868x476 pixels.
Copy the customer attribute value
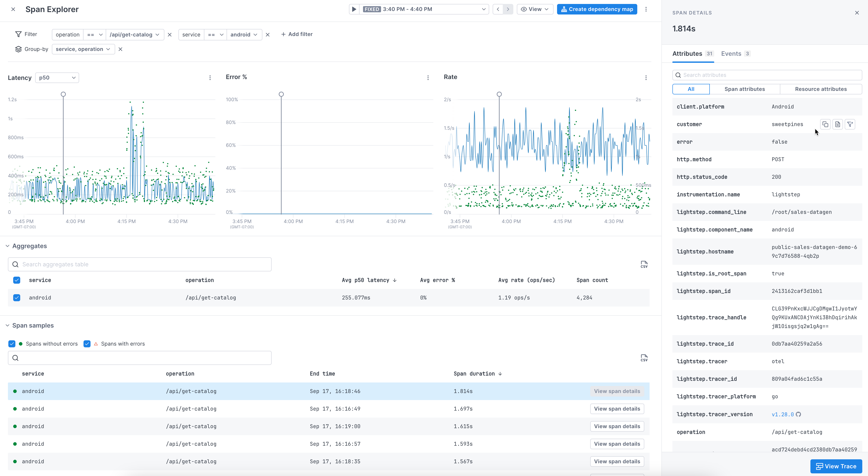[x=826, y=124]
